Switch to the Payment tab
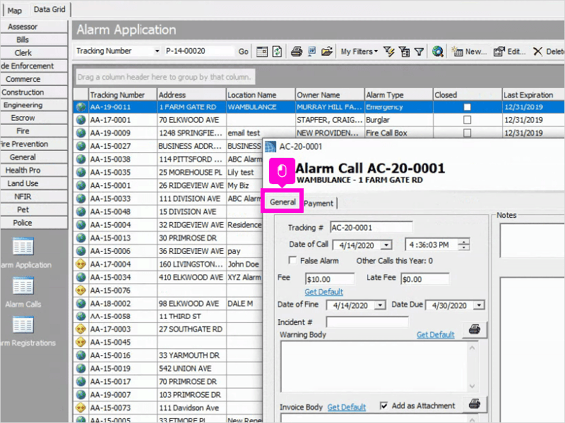 tap(319, 203)
